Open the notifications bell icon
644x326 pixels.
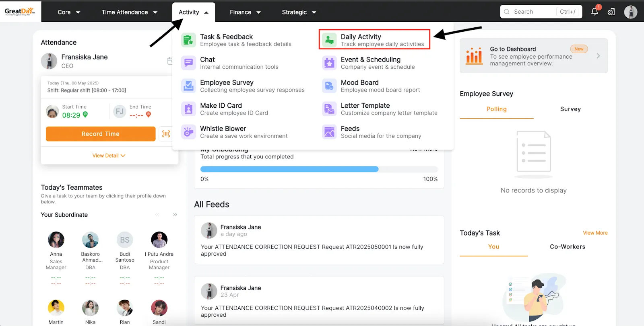pos(594,12)
